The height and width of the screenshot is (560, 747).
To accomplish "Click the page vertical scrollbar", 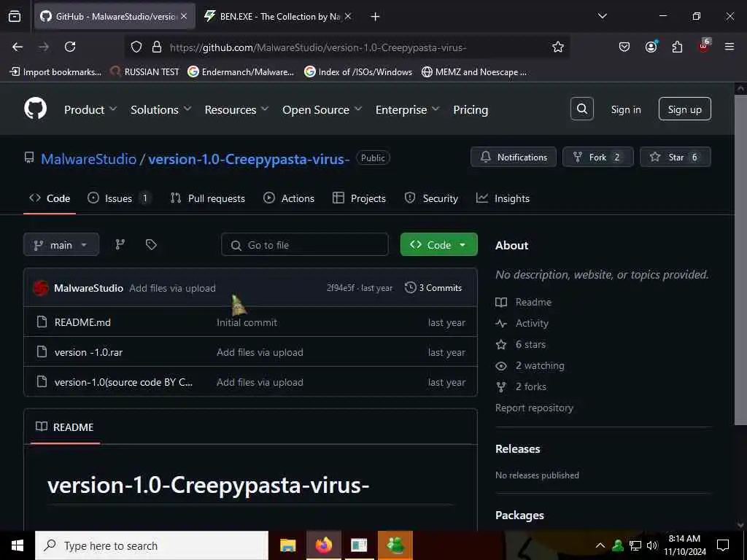I will coord(740,260).
